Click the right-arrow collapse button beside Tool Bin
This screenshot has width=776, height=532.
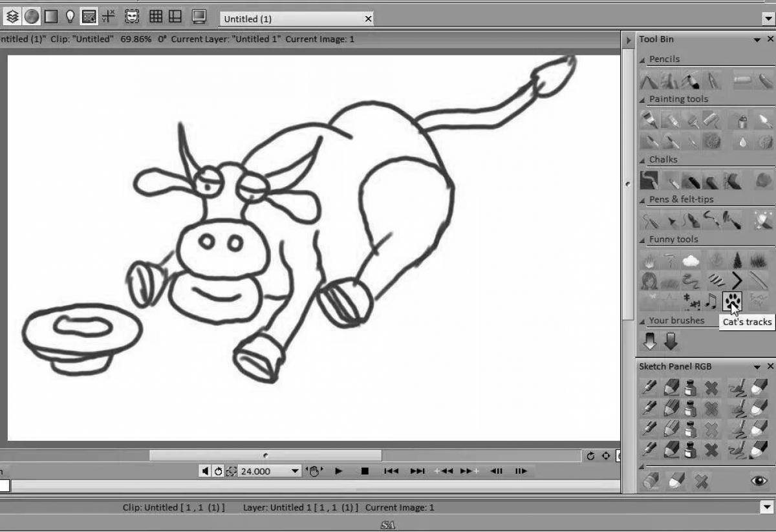627,40
